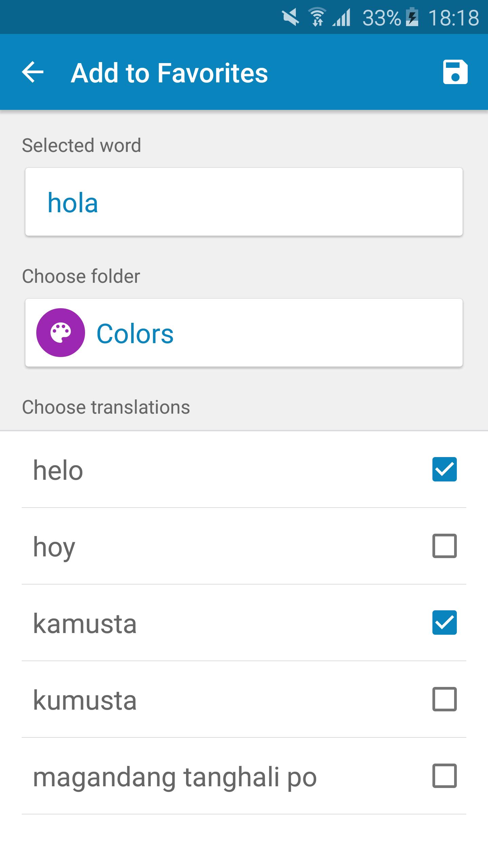The height and width of the screenshot is (868, 488).
Task: Uncheck the helo translation checkbox
Action: (444, 469)
